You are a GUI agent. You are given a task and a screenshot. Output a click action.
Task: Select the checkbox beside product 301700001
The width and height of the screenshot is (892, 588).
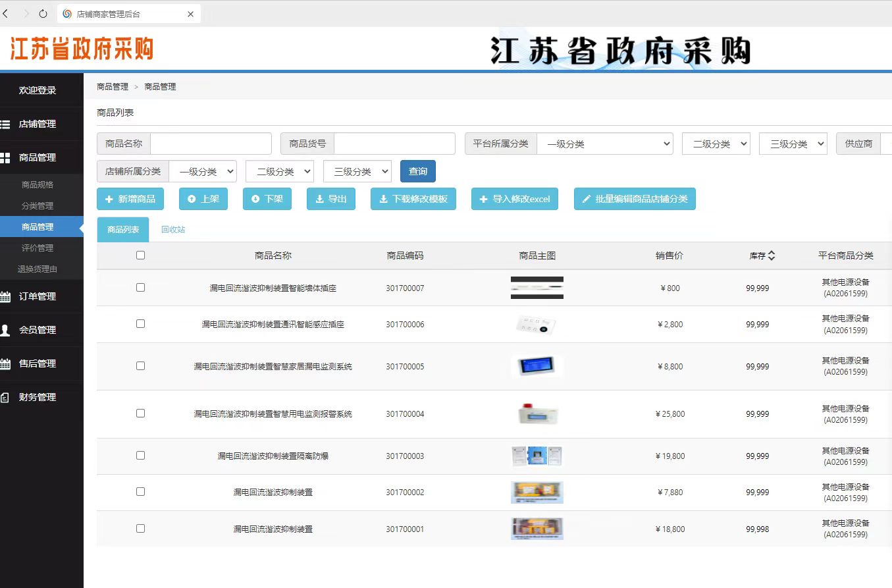pos(140,528)
